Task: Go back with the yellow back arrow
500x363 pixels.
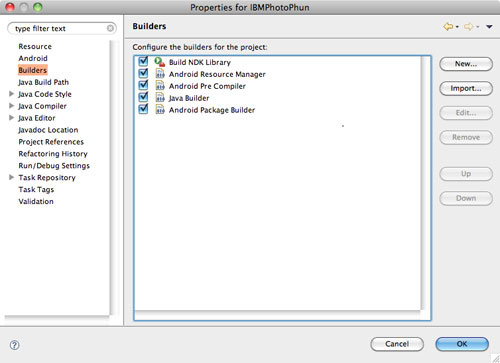Action: pyautogui.click(x=448, y=26)
